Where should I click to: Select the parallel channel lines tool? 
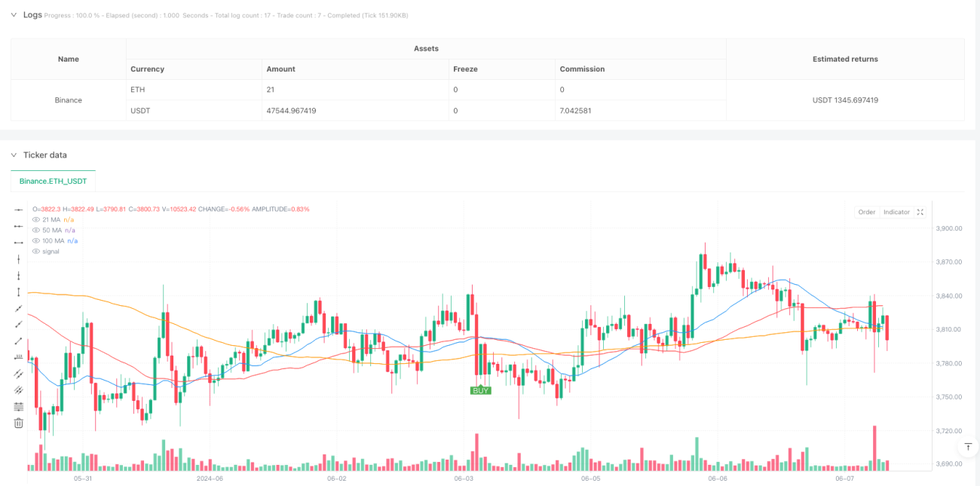(19, 374)
